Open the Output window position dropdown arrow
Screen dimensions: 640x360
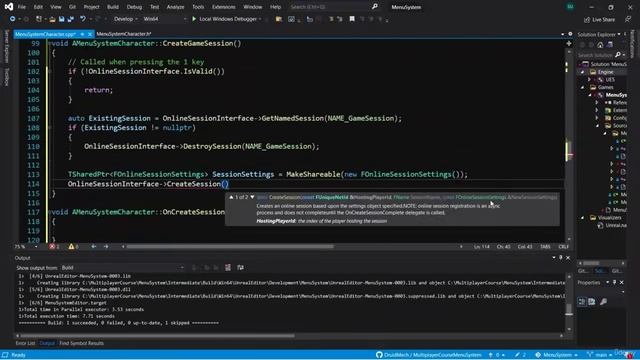[x=554, y=258]
